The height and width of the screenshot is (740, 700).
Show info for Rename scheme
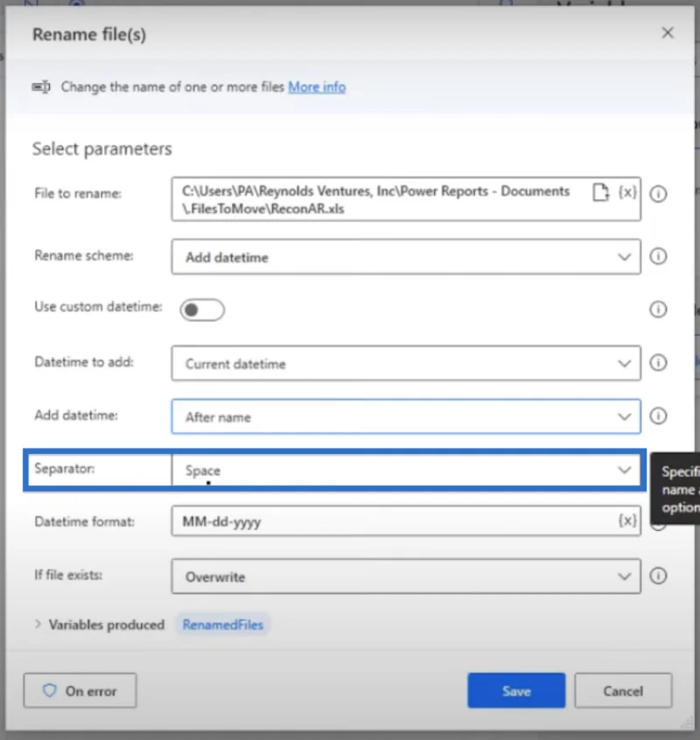(x=659, y=256)
